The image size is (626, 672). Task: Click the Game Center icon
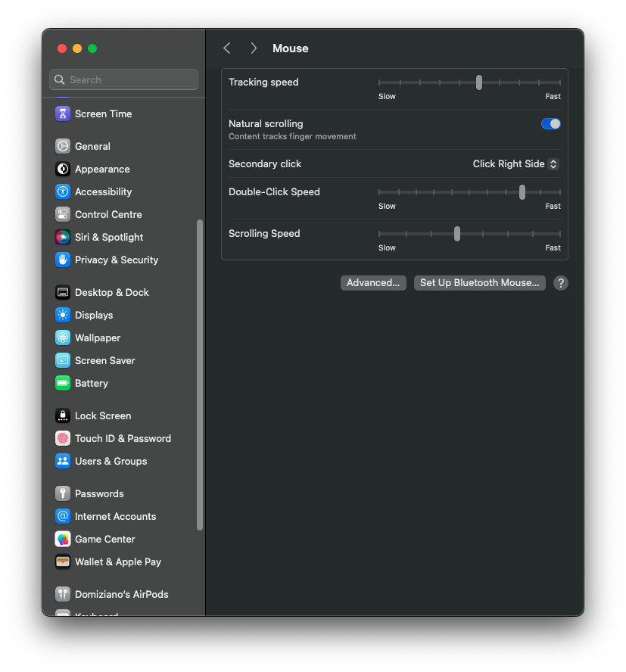tap(63, 540)
